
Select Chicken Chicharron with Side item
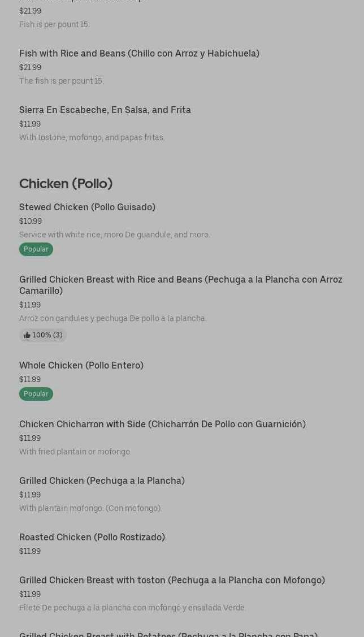(x=162, y=424)
